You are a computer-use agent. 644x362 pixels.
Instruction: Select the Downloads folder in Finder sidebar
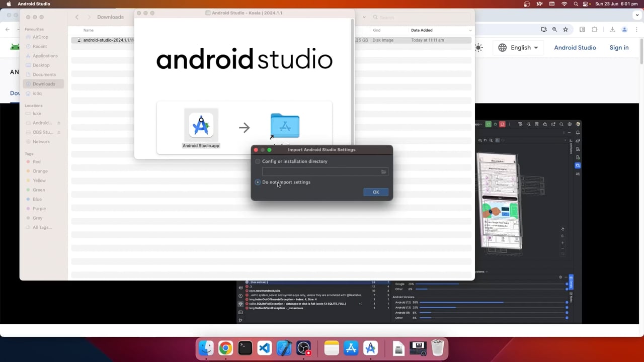pyautogui.click(x=44, y=84)
